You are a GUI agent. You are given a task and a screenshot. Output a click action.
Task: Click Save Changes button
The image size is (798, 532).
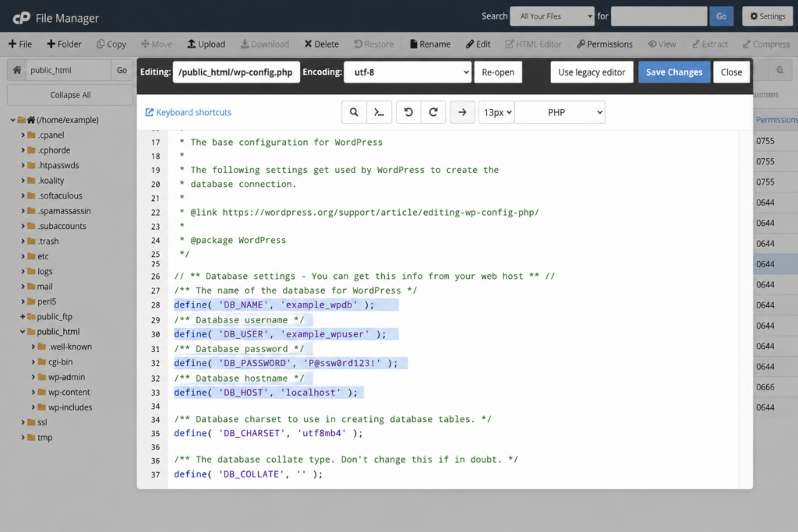(x=674, y=72)
